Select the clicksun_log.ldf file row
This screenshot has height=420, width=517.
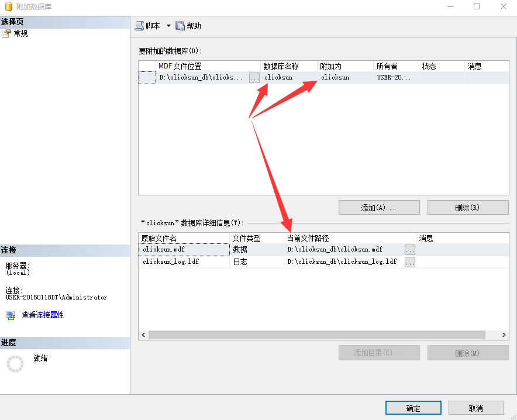click(x=323, y=261)
